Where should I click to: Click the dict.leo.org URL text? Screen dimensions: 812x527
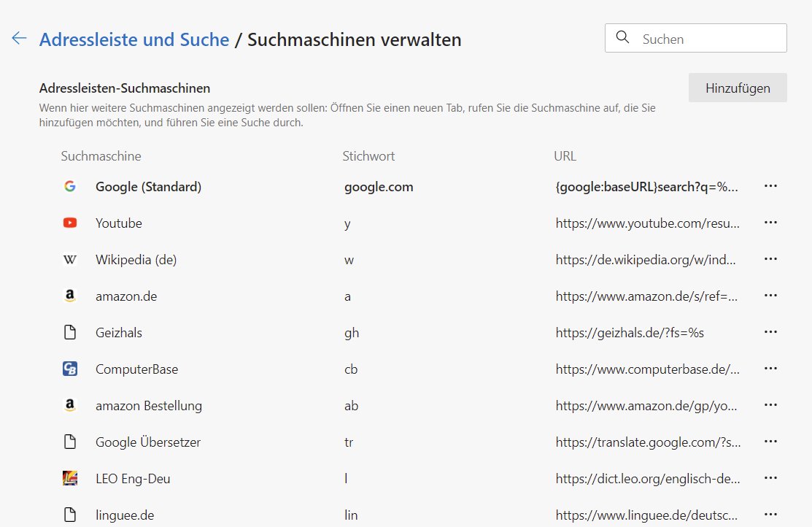(x=647, y=479)
